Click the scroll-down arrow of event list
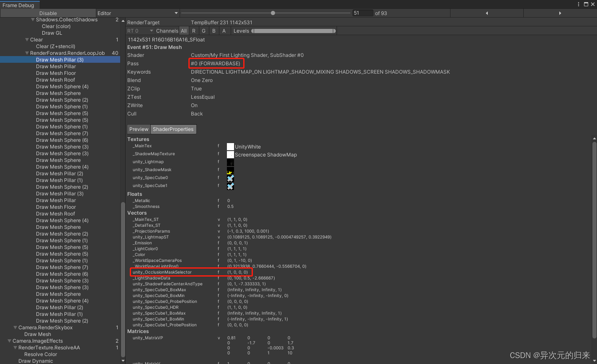The image size is (597, 364). (123, 360)
